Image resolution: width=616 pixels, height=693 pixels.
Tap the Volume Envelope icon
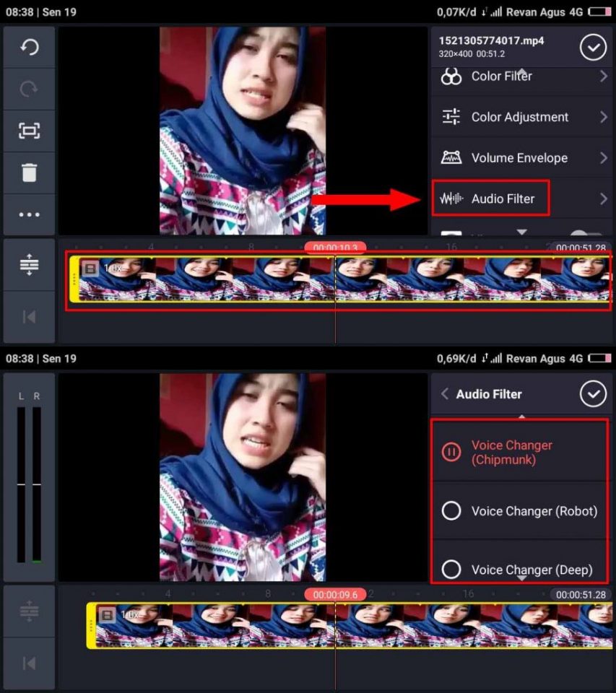451,157
